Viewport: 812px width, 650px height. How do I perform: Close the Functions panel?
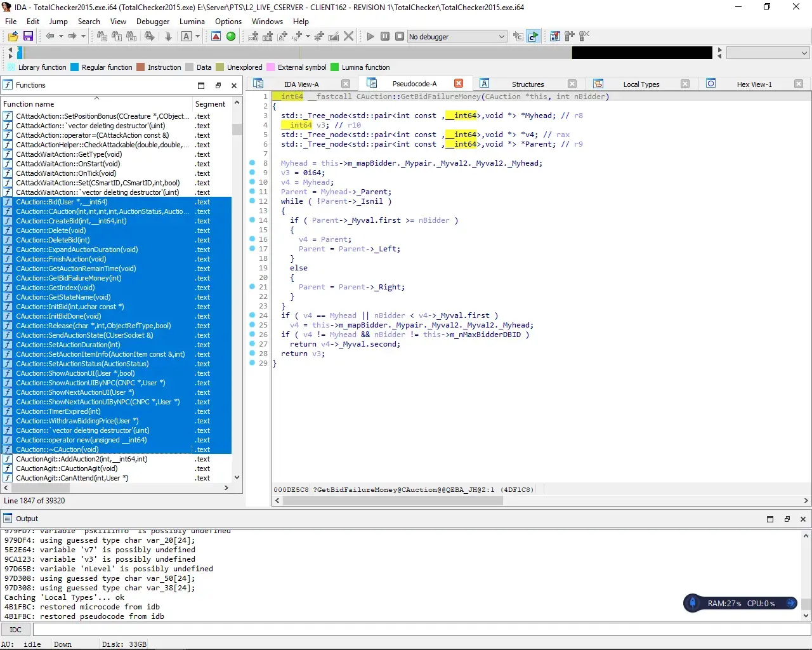[234, 85]
